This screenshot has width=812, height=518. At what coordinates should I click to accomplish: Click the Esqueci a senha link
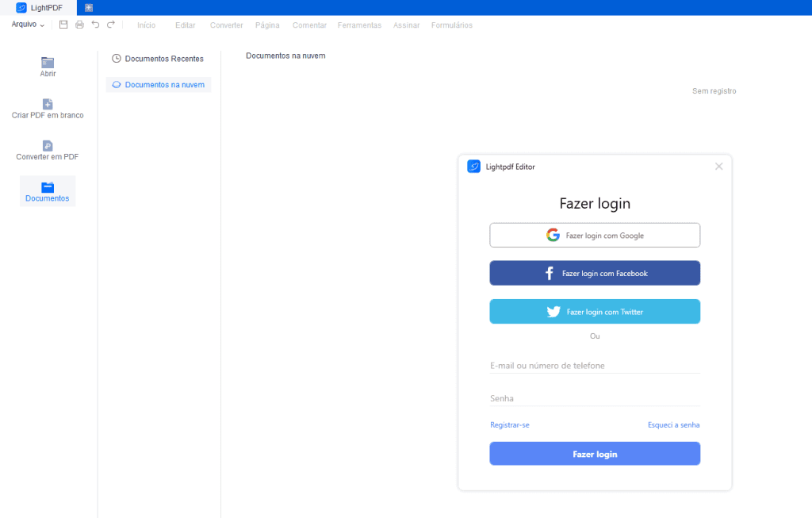coord(673,424)
